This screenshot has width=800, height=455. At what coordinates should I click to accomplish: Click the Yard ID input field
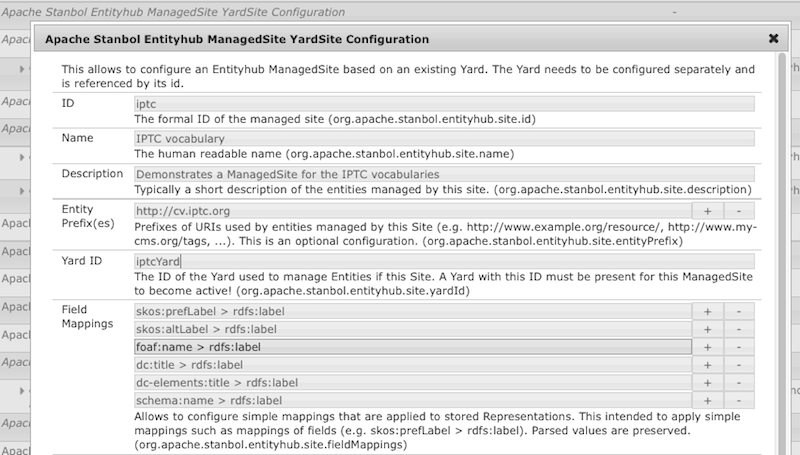(444, 261)
